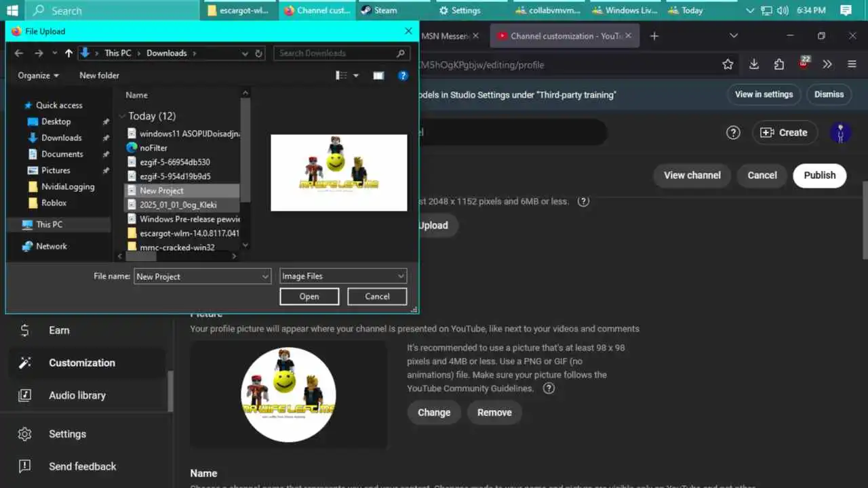Open the browser hamburger menu
Image resolution: width=868 pixels, height=488 pixels.
coord(852,64)
